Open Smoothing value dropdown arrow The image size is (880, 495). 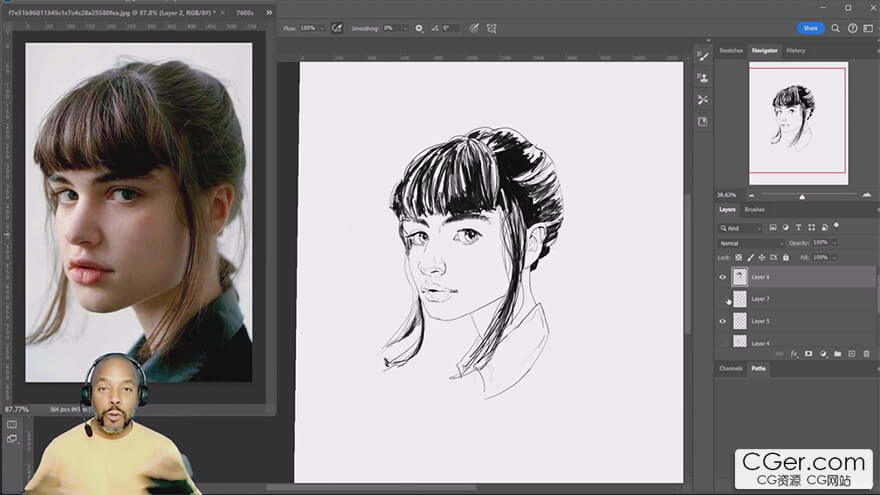(x=405, y=28)
